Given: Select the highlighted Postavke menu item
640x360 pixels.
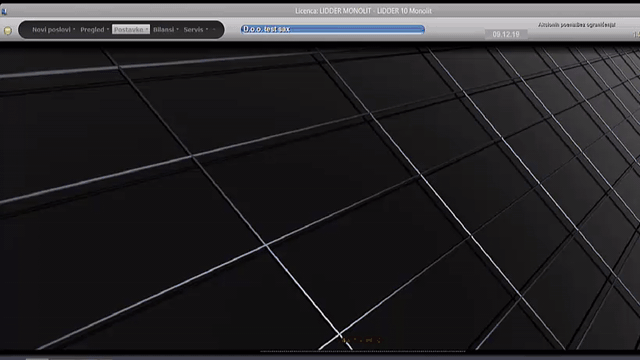Looking at the screenshot, I should (131, 29).
